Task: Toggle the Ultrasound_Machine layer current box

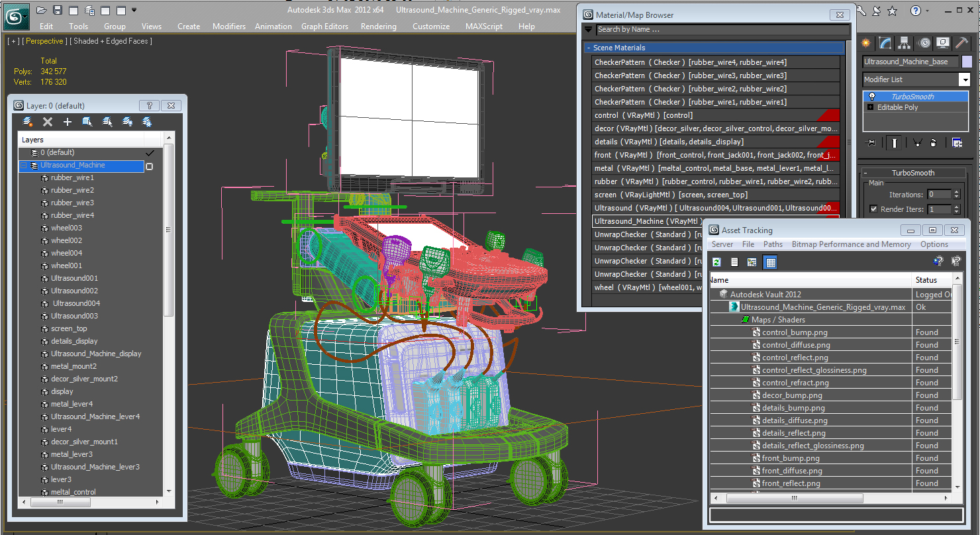Action: pyautogui.click(x=150, y=166)
